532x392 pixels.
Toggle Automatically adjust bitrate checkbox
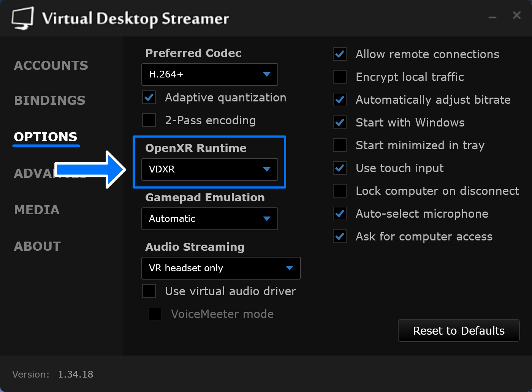(x=340, y=100)
